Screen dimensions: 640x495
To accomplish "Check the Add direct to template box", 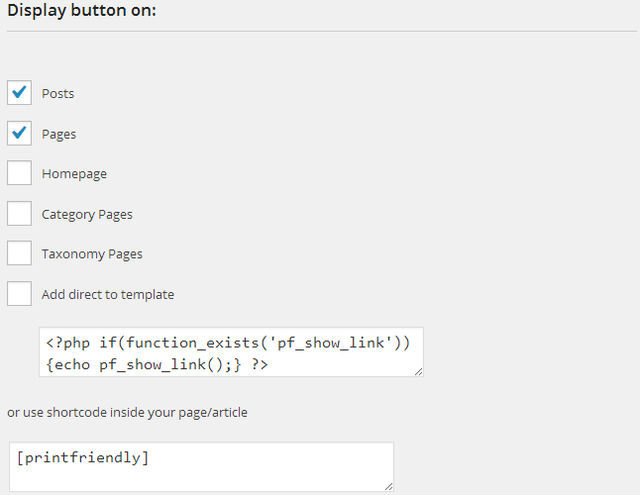I will point(19,294).
